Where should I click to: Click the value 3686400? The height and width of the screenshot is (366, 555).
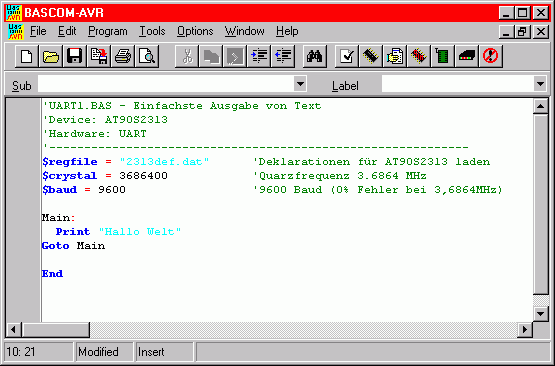[143, 176]
